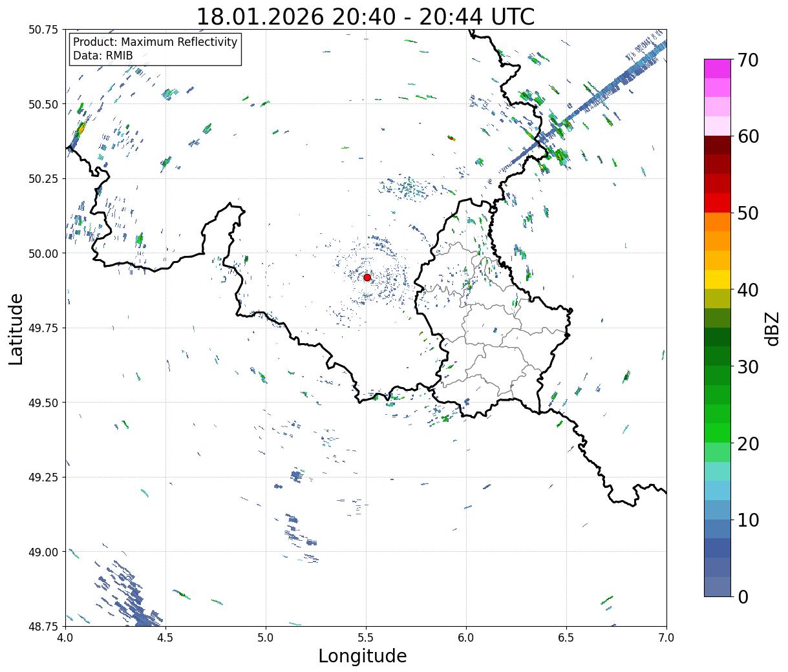Click the longitude tick label 4.0
This screenshot has height=672, width=788.
65,638
